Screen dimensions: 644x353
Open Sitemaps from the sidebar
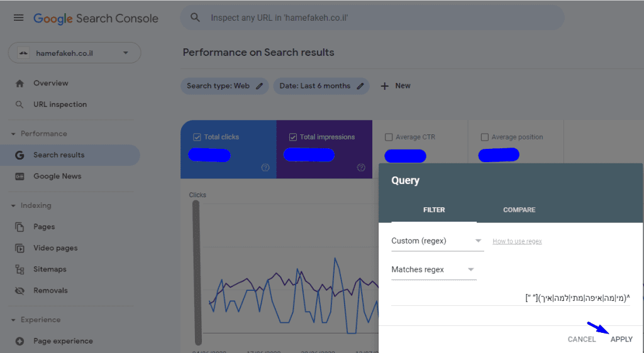tap(50, 269)
